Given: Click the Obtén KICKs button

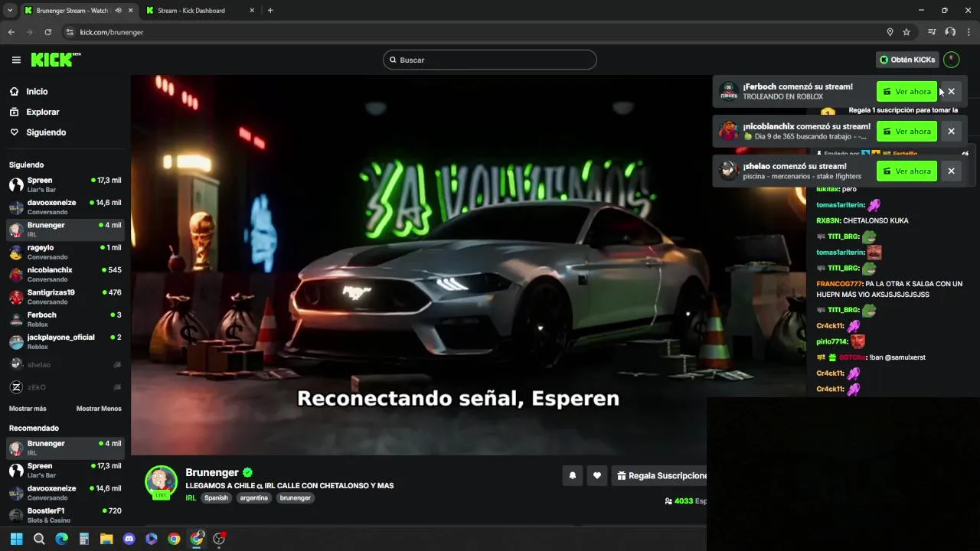Looking at the screenshot, I should point(907,60).
